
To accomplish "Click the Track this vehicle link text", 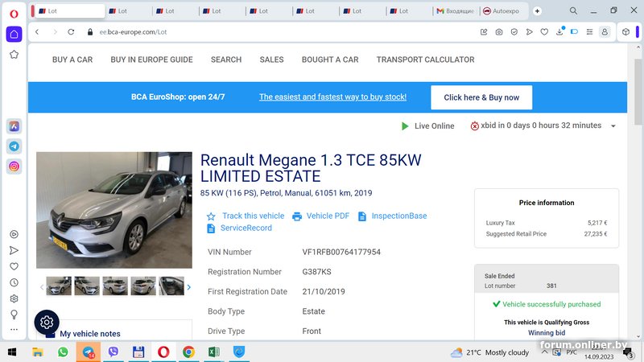I will [253, 216].
